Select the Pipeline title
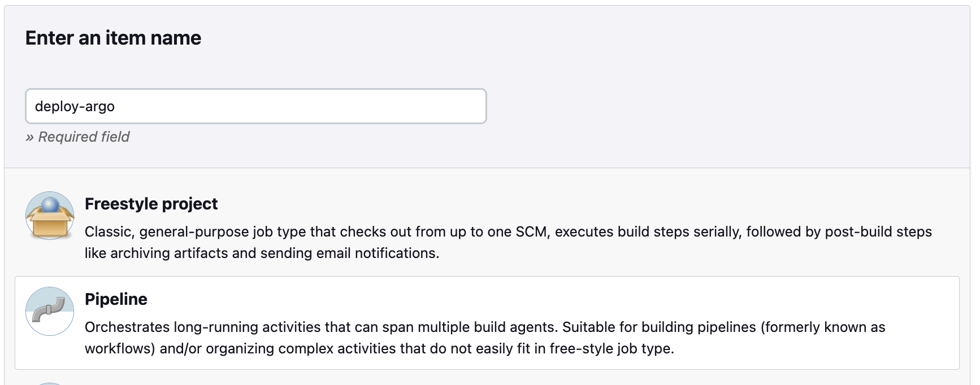This screenshot has height=385, width=980. [116, 299]
